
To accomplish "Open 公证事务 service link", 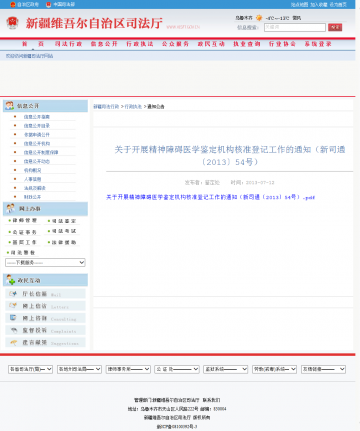I will (25, 232).
